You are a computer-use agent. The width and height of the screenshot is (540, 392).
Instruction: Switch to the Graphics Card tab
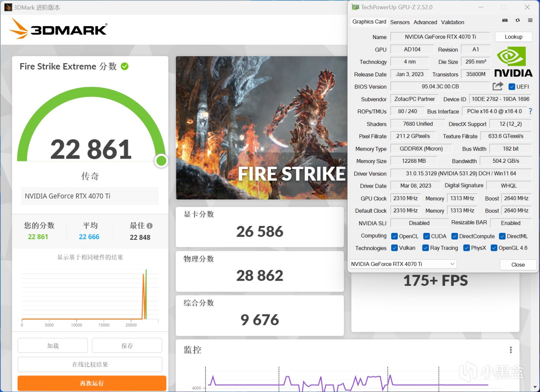[x=369, y=22]
